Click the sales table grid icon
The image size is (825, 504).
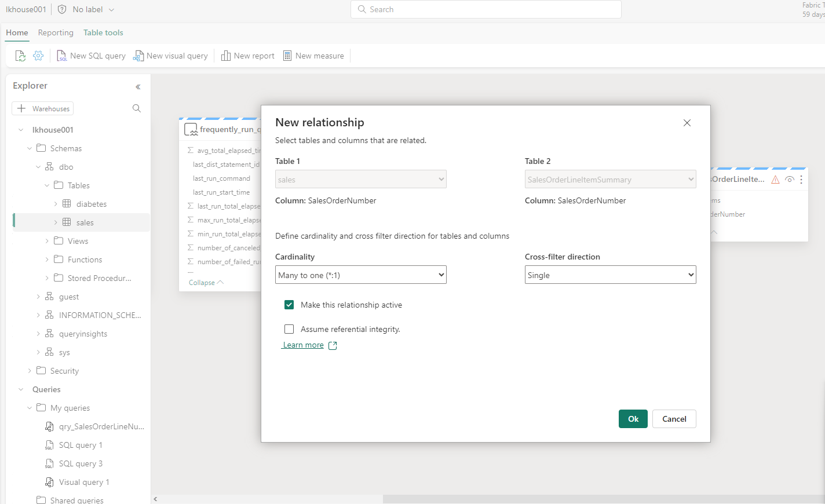pos(67,222)
